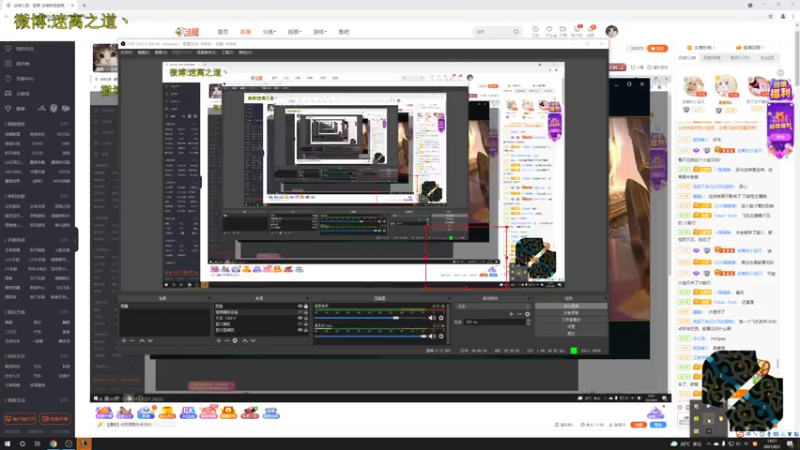Open second mixer channel gear settings
Image resolution: width=800 pixels, height=450 pixels.
tap(441, 336)
